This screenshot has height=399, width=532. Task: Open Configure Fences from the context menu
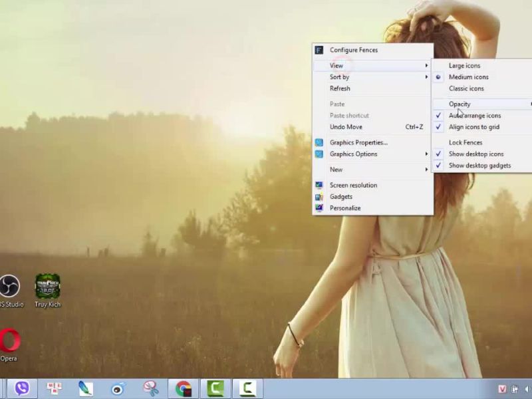coord(372,50)
